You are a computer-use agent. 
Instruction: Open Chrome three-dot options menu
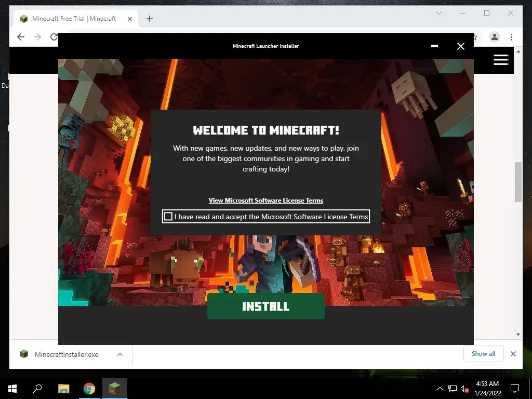[511, 37]
